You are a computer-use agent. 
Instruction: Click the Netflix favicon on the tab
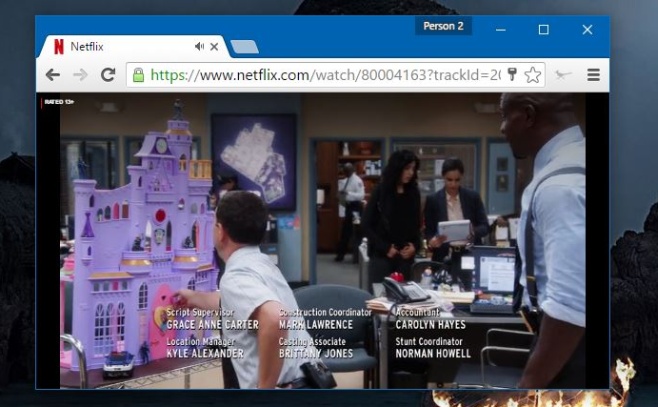(59, 47)
